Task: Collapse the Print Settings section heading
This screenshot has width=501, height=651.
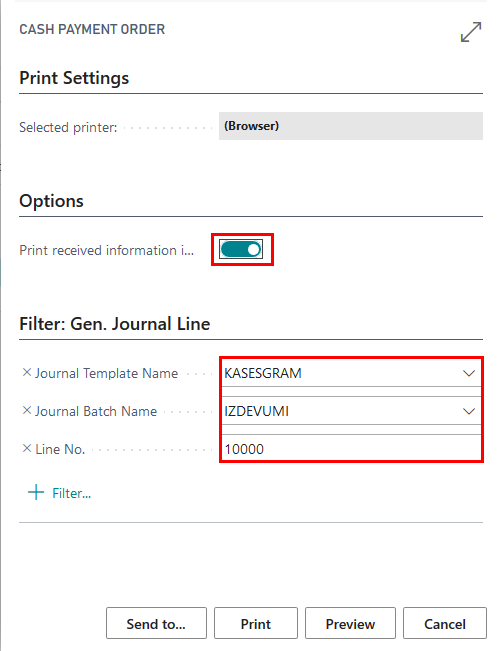Action: pos(74,78)
